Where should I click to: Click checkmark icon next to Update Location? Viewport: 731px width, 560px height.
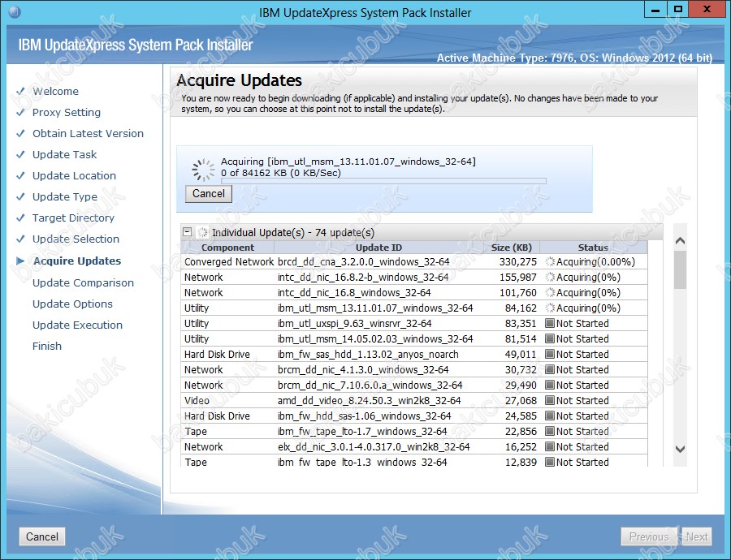[20, 175]
